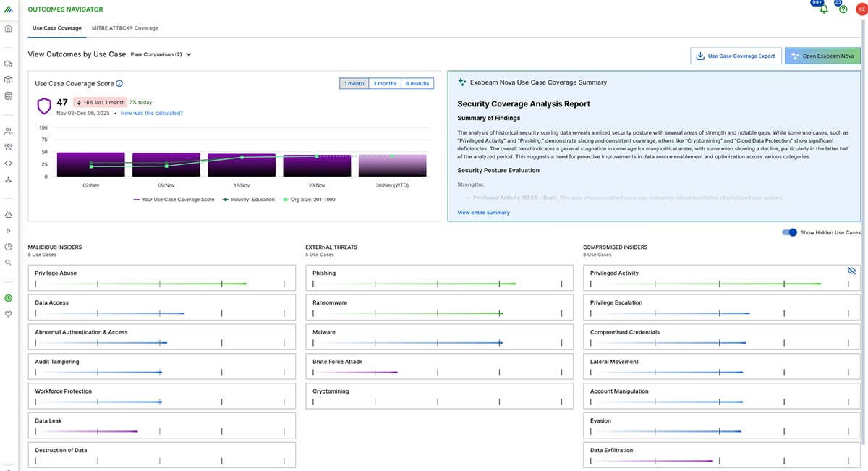Open the help question mark menu
The height and width of the screenshot is (471, 868).
[842, 7]
